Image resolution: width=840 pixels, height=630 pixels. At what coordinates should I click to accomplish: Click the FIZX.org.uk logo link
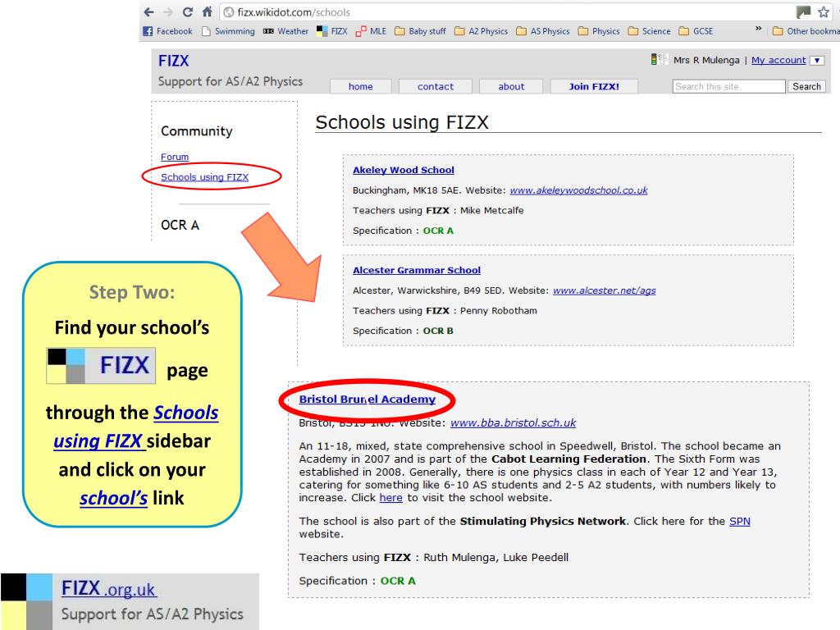click(x=108, y=589)
